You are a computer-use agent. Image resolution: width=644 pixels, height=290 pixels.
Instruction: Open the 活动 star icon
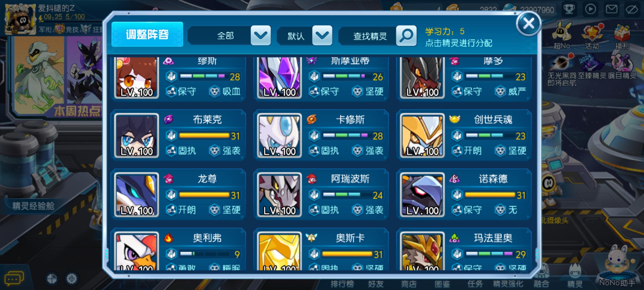coord(592,36)
